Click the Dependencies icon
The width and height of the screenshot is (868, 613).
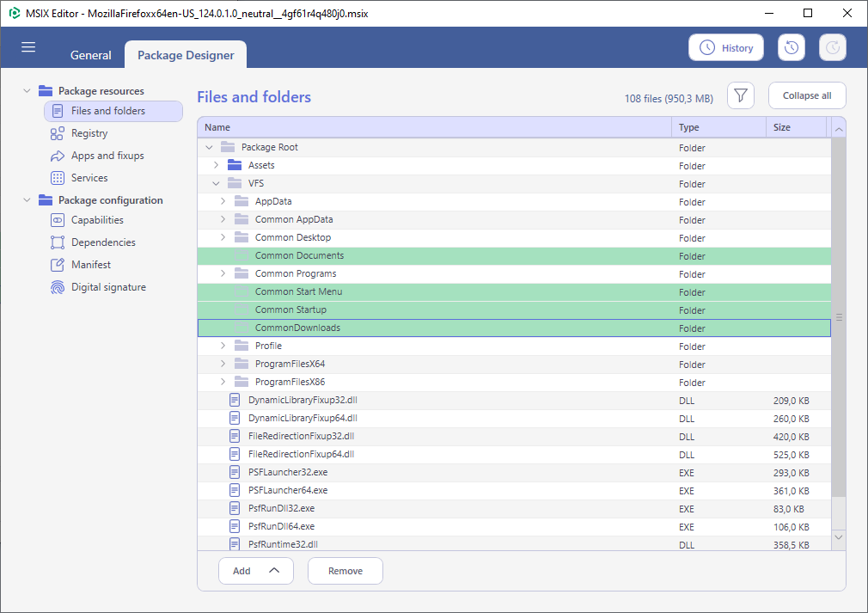coord(57,242)
